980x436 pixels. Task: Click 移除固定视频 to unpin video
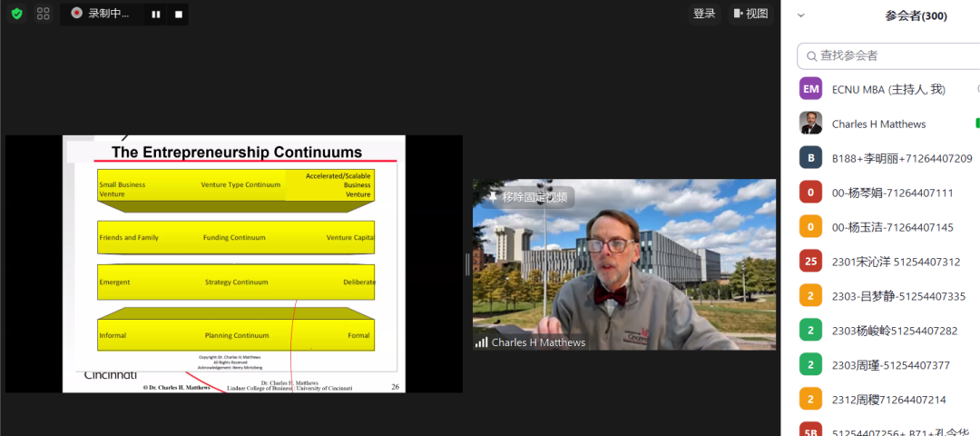pos(527,197)
